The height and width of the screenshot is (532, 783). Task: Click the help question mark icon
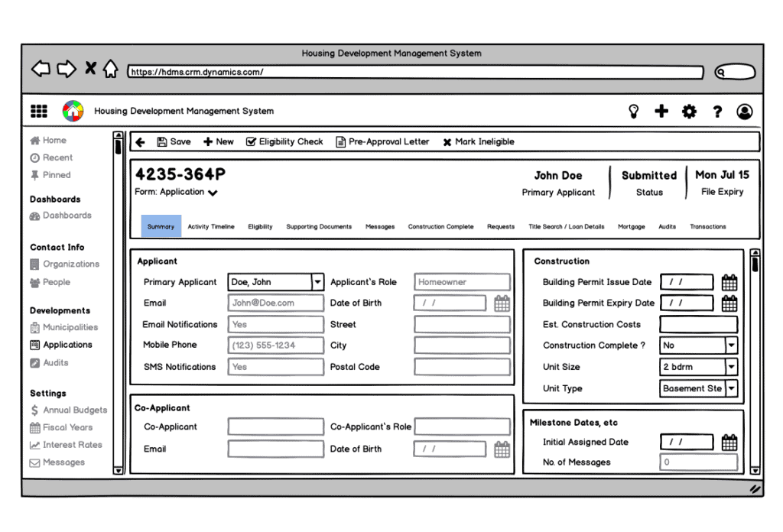tap(717, 112)
